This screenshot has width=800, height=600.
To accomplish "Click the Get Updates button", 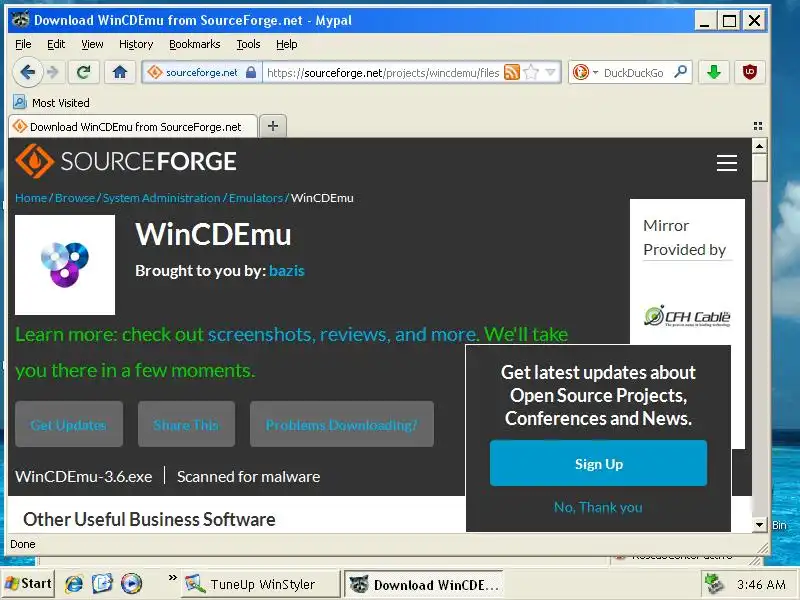I will click(x=69, y=424).
